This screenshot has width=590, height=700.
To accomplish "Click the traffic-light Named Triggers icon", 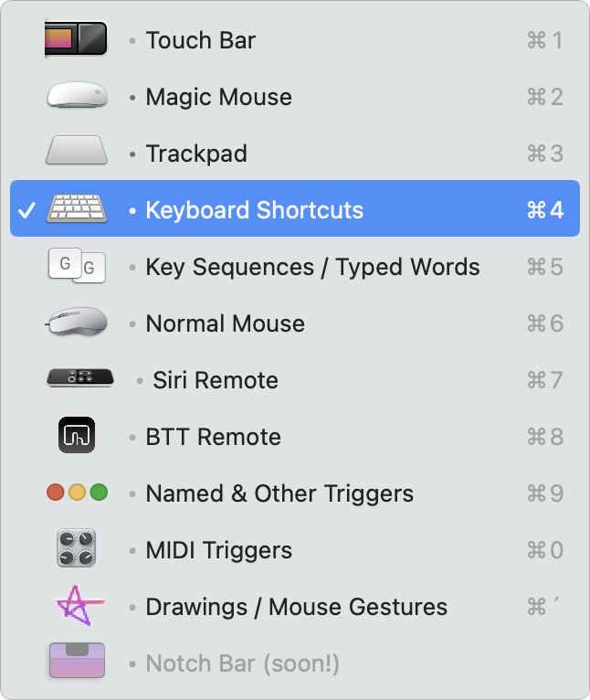I will click(x=77, y=493).
